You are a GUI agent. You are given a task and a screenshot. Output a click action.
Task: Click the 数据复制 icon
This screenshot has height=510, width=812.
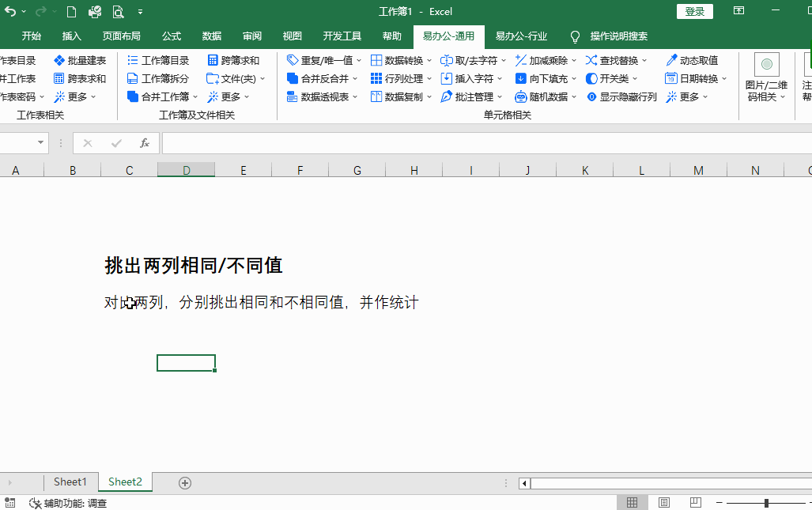[x=376, y=96]
